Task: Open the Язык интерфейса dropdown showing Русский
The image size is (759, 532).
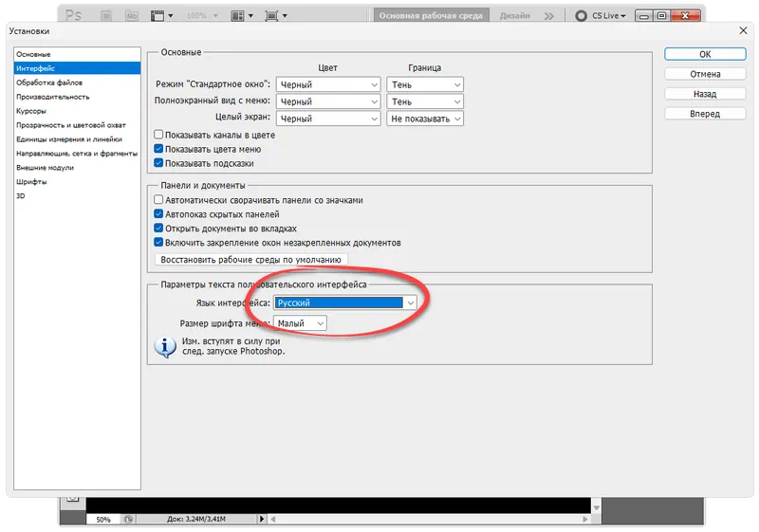Action: tap(344, 303)
